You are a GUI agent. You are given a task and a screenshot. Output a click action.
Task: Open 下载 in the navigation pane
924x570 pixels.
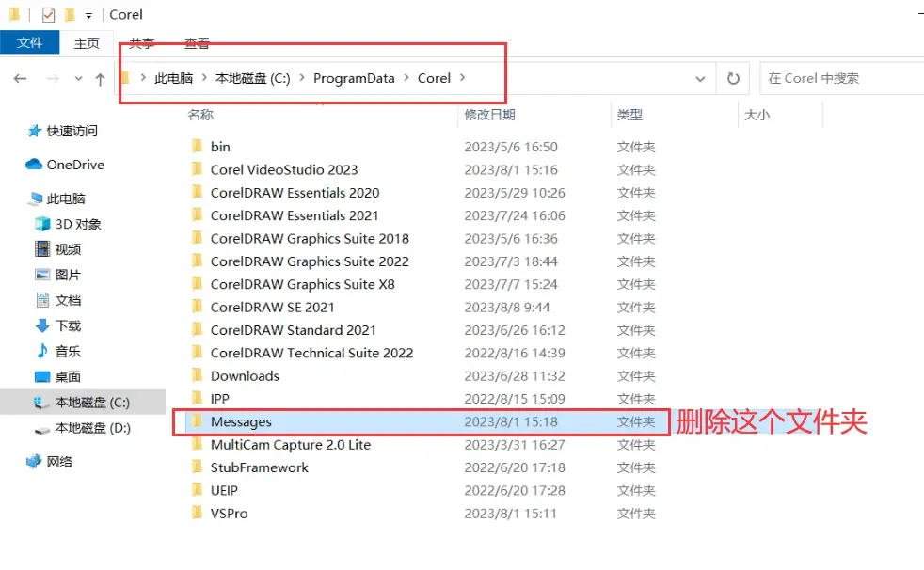[68, 325]
